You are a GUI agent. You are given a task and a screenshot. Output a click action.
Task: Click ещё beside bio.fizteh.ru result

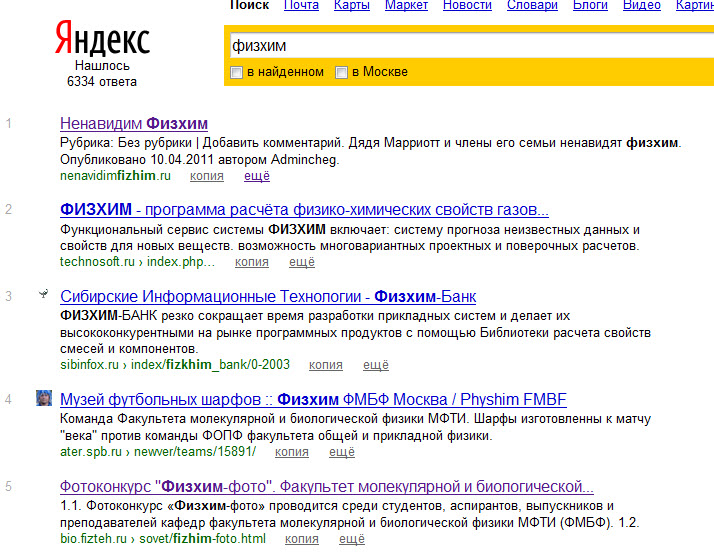click(352, 539)
